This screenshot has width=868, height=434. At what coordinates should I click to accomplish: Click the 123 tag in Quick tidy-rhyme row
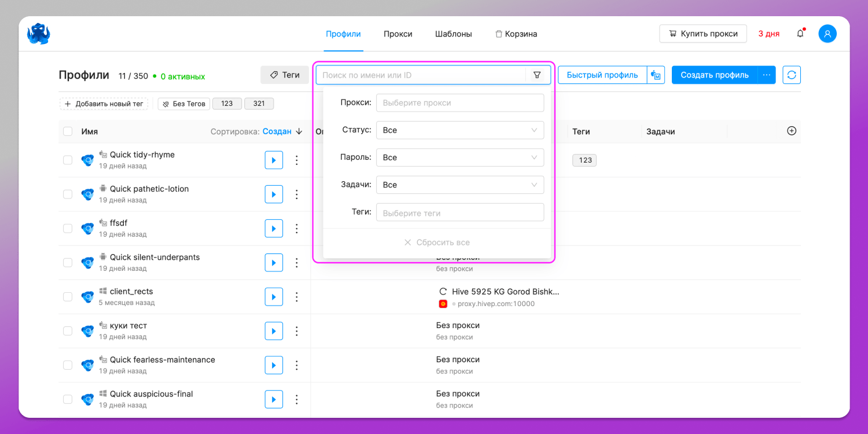(584, 160)
